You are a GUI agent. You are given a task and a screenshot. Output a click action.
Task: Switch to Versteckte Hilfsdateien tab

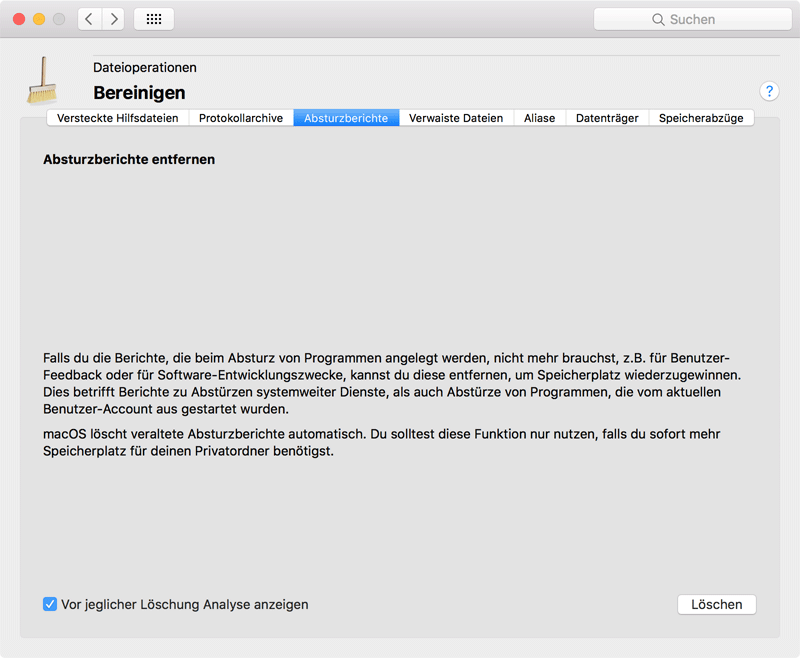coord(118,118)
